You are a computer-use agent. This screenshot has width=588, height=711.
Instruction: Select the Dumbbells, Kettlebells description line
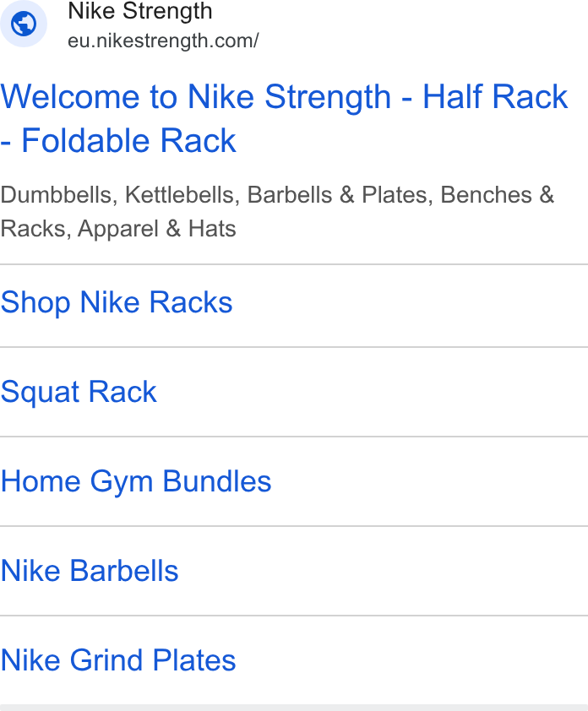coord(277,195)
